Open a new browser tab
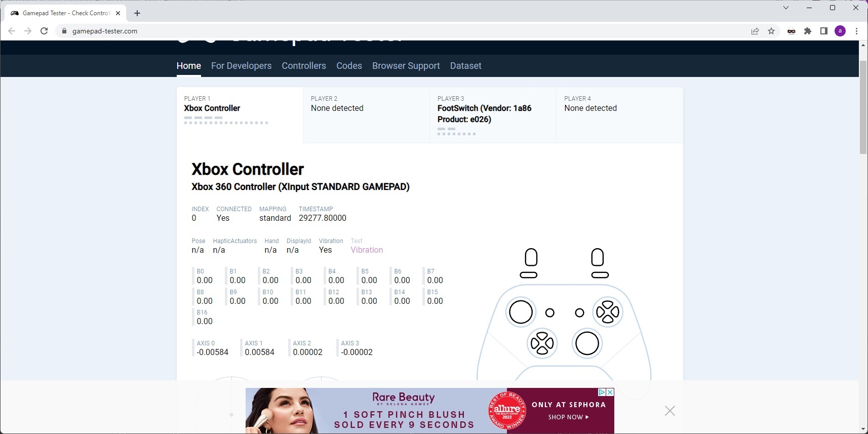The image size is (868, 434). [x=137, y=13]
